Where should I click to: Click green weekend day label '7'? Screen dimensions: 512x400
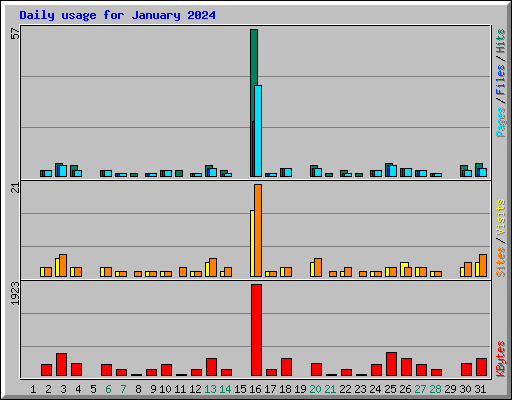(x=123, y=389)
